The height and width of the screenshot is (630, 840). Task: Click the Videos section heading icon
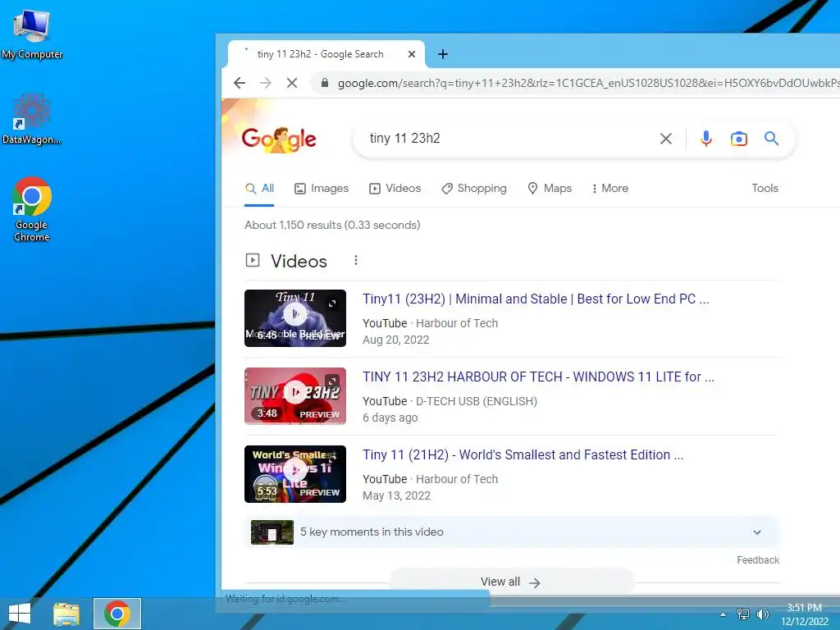point(253,260)
